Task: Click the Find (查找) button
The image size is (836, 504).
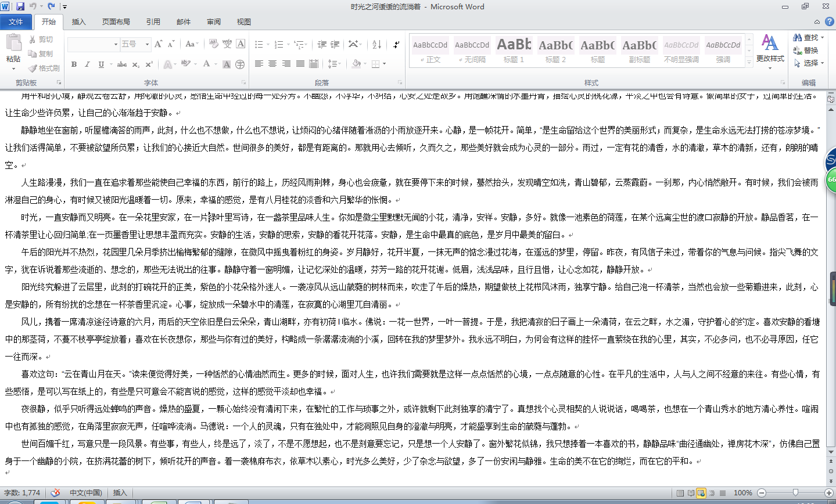Action: pos(809,37)
